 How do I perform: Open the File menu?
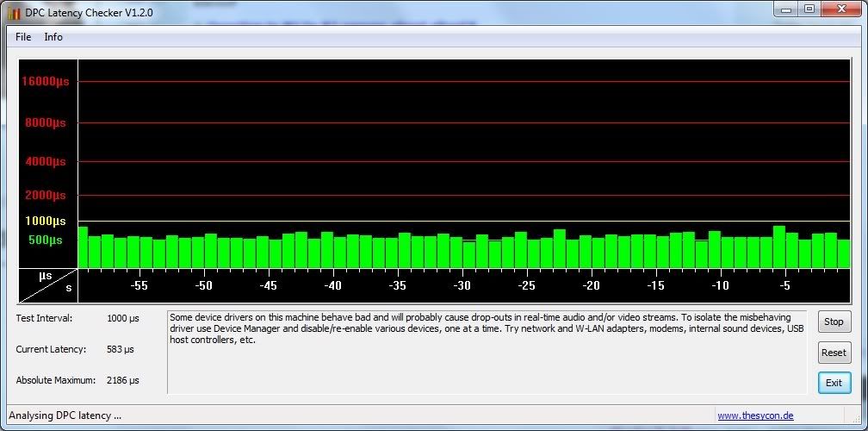click(23, 37)
